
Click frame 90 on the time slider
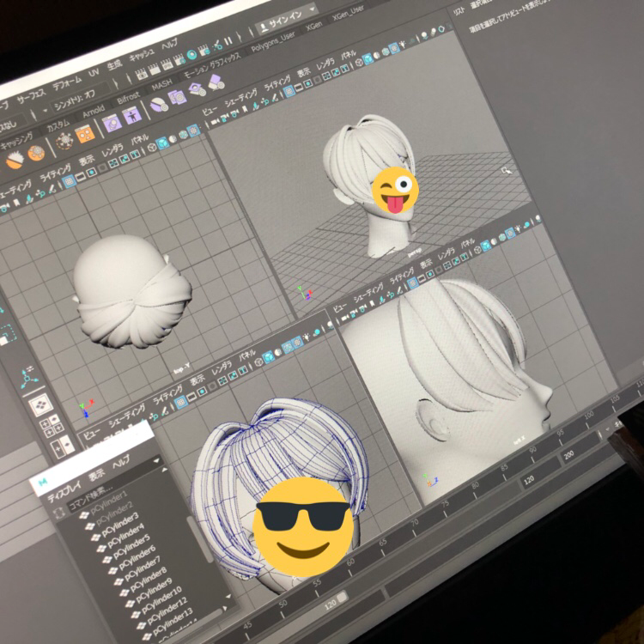click(532, 450)
